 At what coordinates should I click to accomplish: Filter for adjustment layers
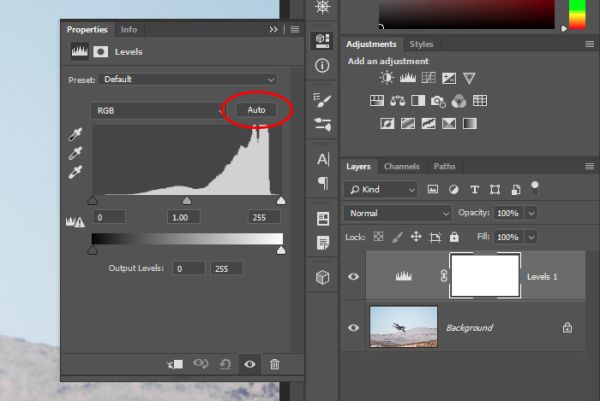coord(454,189)
